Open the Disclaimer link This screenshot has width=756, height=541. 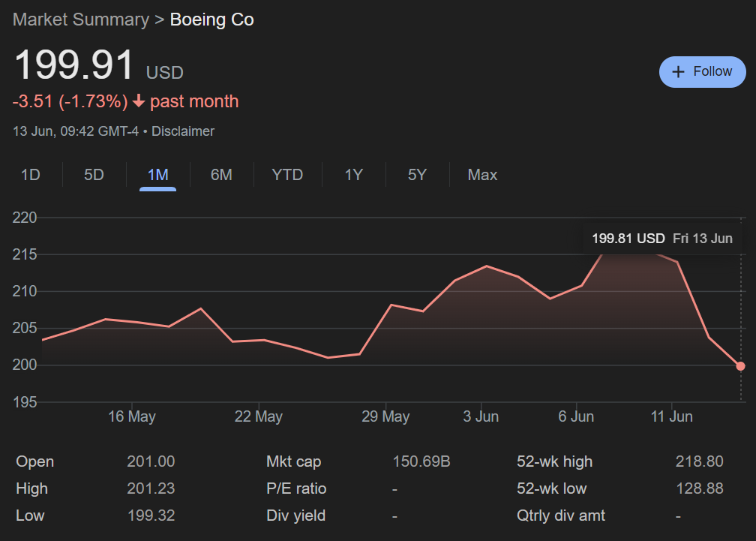click(183, 131)
